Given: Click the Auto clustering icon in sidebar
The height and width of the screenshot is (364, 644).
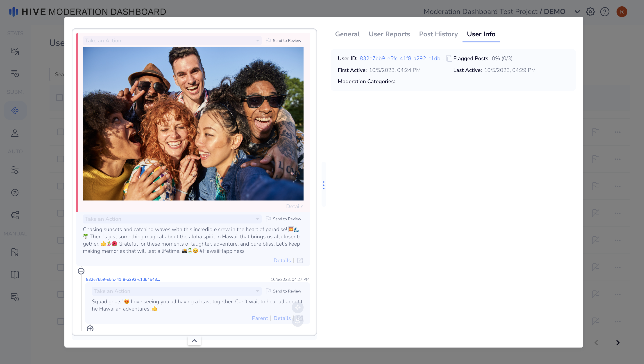Looking at the screenshot, I should click(x=15, y=215).
